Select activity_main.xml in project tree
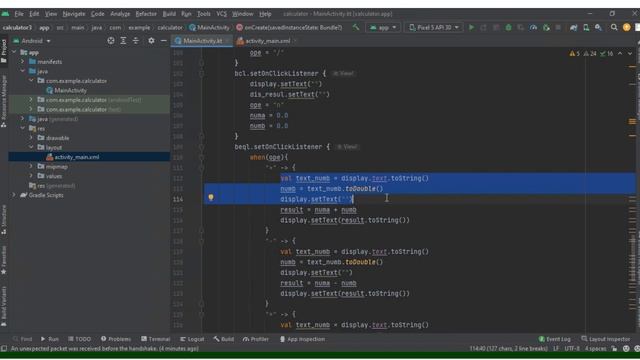Viewport: 640px width, 360px height. 77,157
